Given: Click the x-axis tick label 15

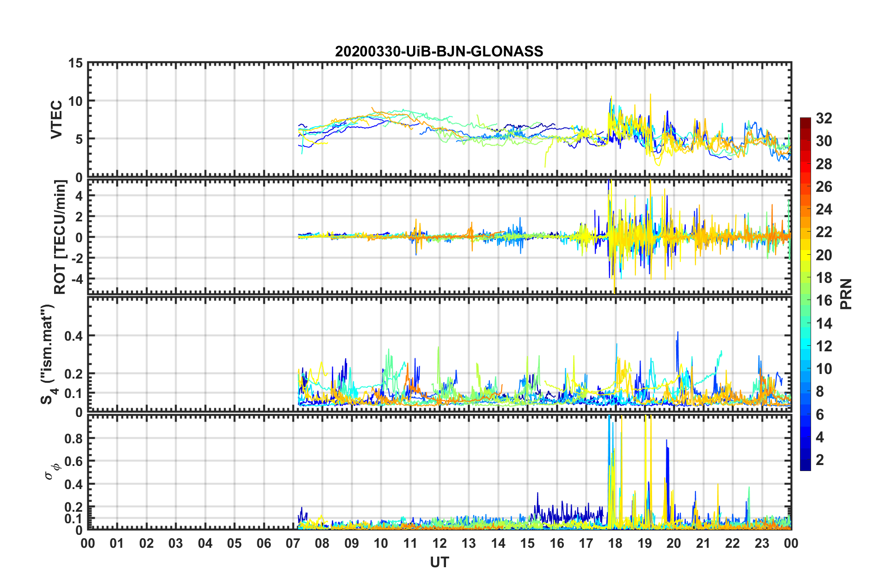Looking at the screenshot, I should coord(527,543).
